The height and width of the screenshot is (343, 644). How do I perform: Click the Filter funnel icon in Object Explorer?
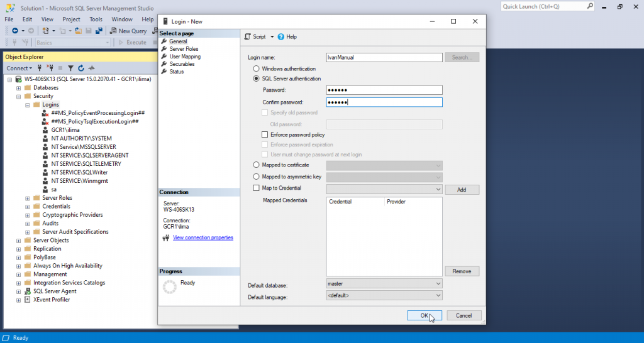[x=70, y=68]
